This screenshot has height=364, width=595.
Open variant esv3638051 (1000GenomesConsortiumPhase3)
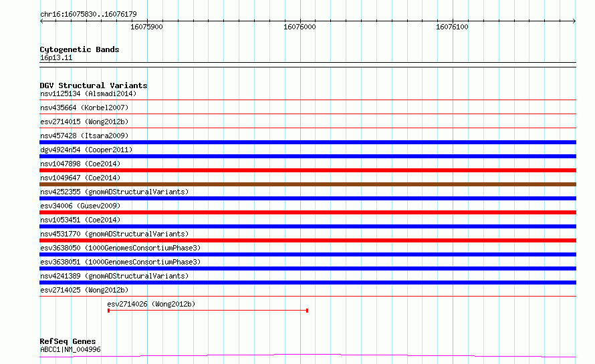coord(120,262)
